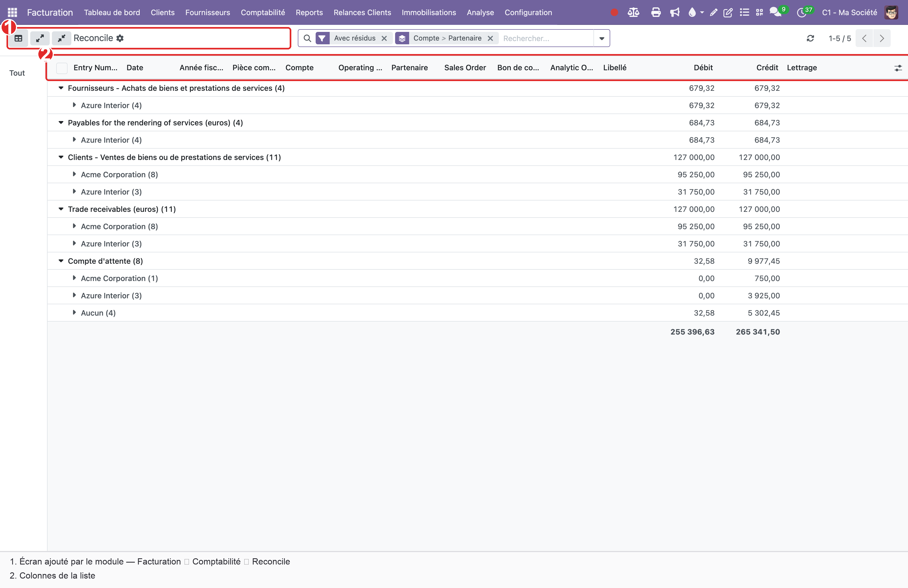
Task: Go to next page arrow
Action: pos(882,38)
